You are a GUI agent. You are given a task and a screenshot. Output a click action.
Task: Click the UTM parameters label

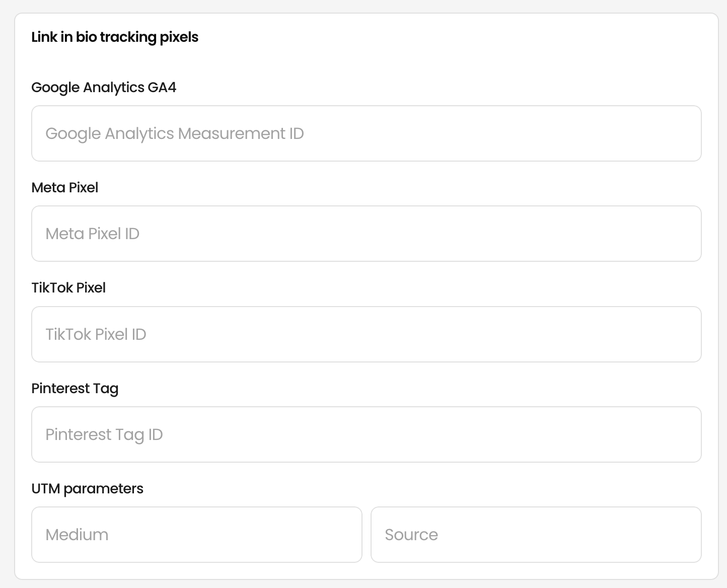coord(87,489)
